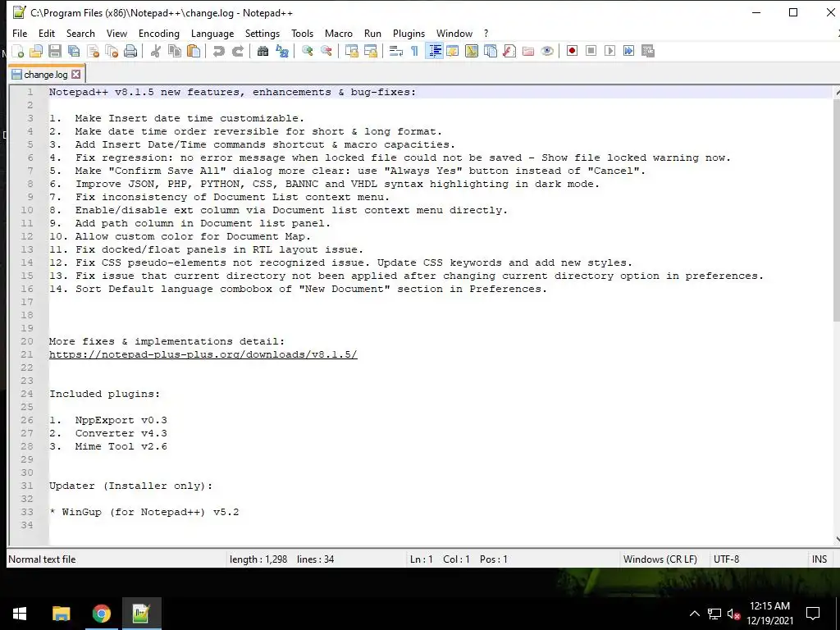
Task: Run macro multiple times icon
Action: click(629, 51)
